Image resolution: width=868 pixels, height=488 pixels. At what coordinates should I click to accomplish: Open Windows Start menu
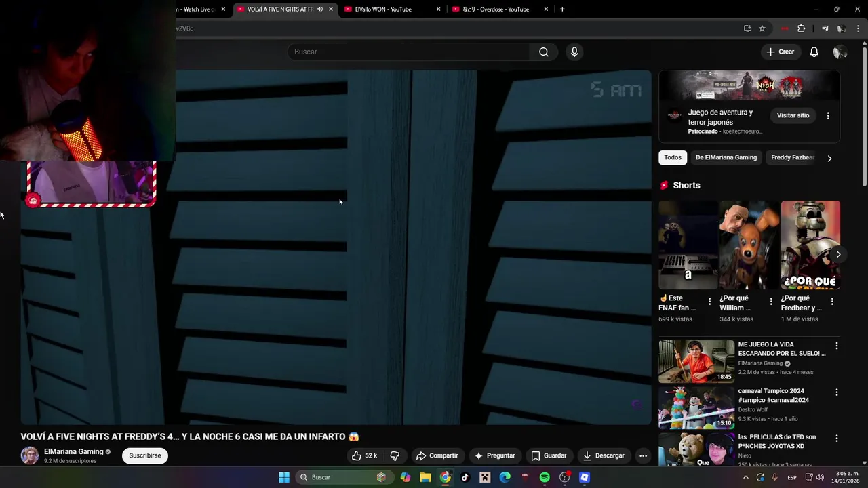coord(284,477)
